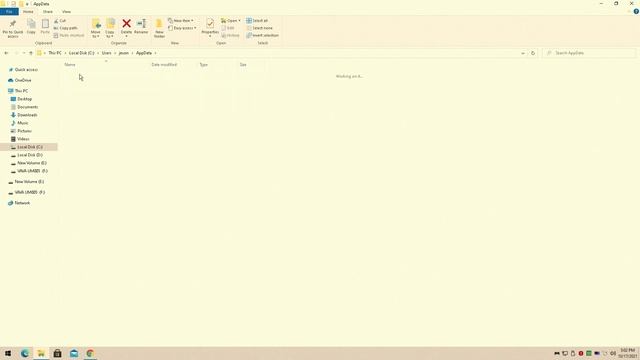Open Documents in the navigation pane

pyautogui.click(x=27, y=107)
